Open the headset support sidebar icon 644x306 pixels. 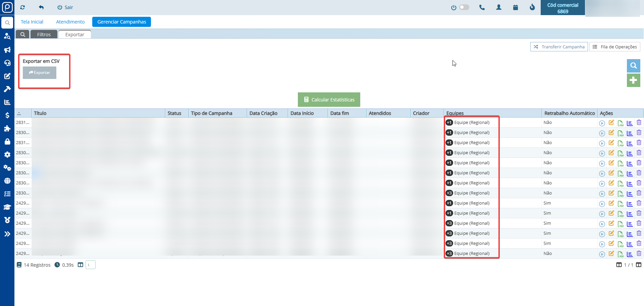pos(7,63)
